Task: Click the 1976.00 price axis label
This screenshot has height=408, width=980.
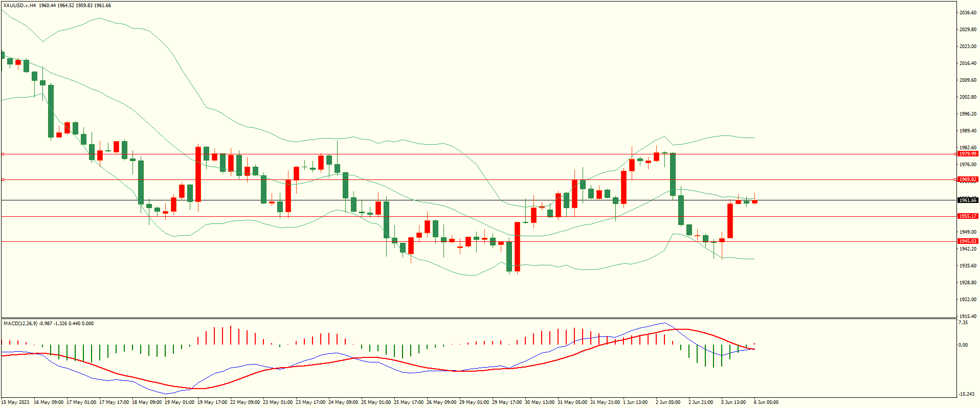Action: [x=968, y=165]
